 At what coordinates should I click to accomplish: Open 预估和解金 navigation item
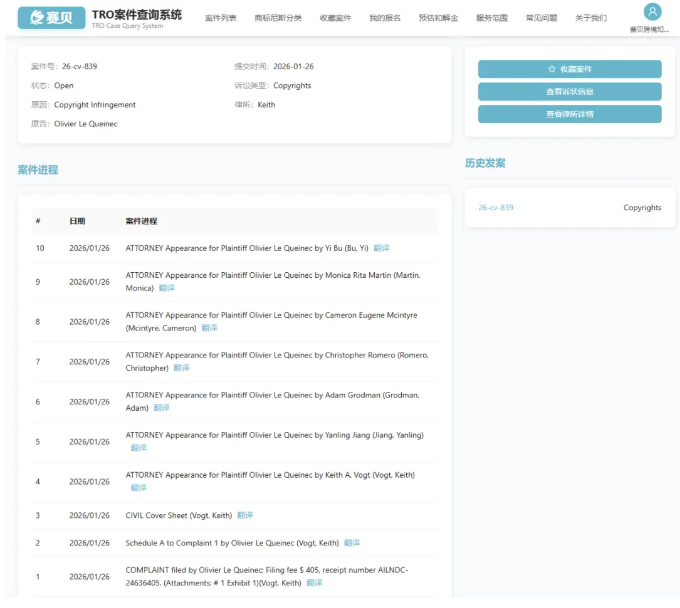[x=438, y=18]
